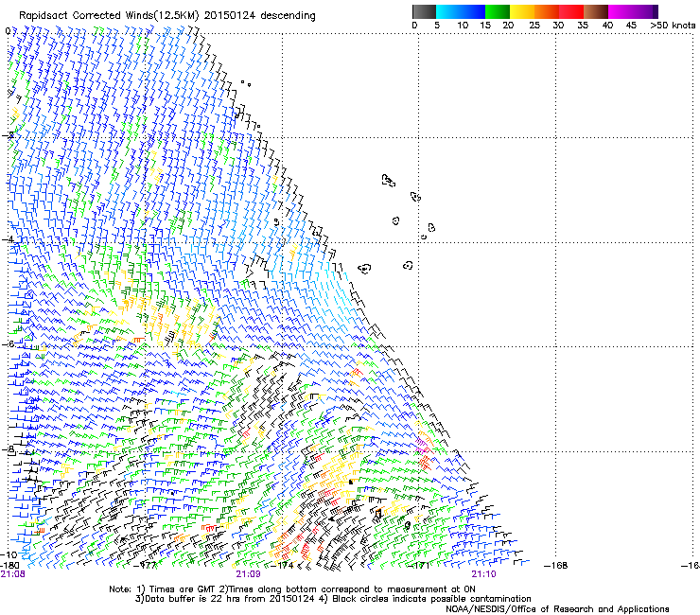
Task: Click the '-180' longitude axis label
Action: (x=9, y=566)
